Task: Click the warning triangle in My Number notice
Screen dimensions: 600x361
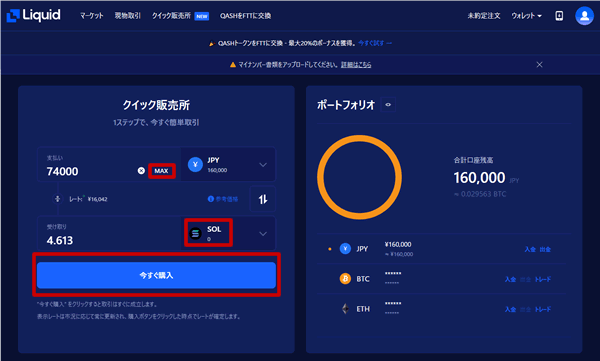Action: (233, 65)
